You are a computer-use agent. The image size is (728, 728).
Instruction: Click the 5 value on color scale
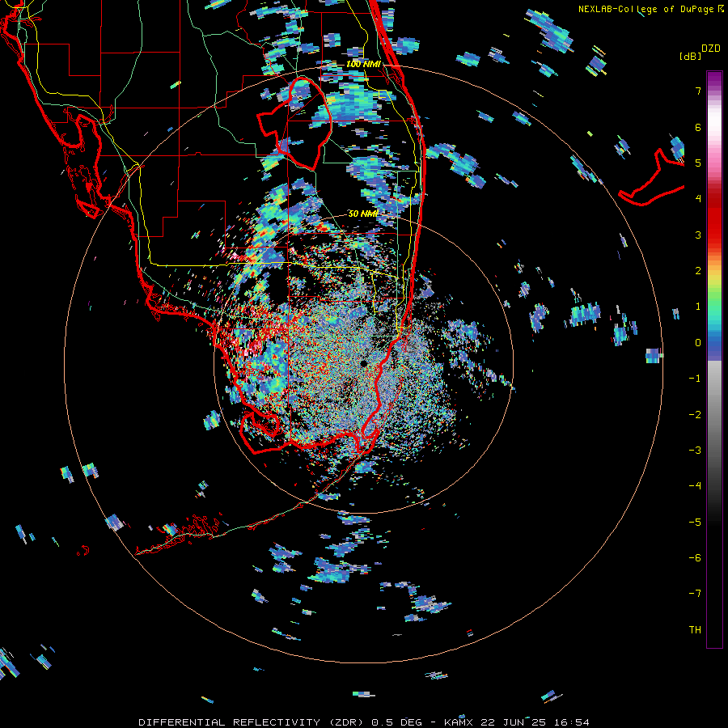point(698,163)
